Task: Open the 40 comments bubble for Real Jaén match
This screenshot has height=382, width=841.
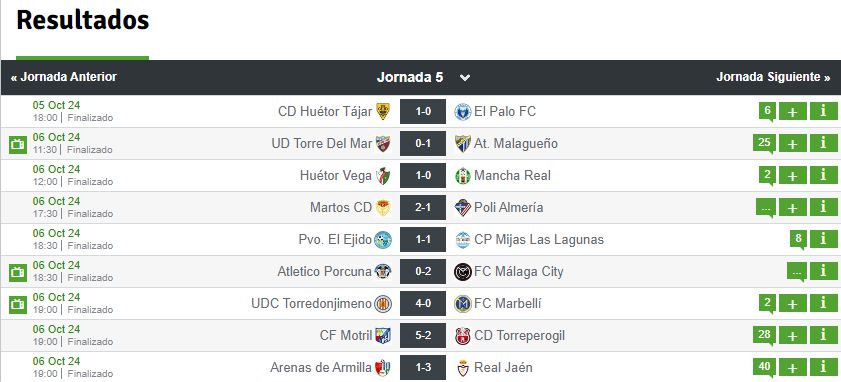Action: point(764,368)
